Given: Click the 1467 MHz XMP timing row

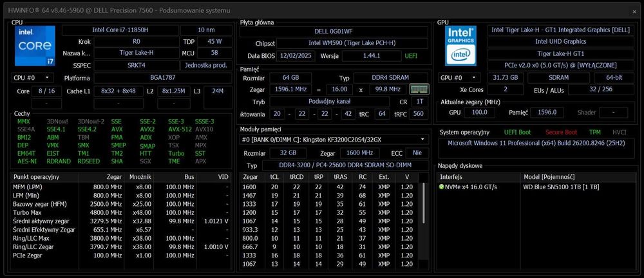Looking at the screenshot, I should 330,196.
